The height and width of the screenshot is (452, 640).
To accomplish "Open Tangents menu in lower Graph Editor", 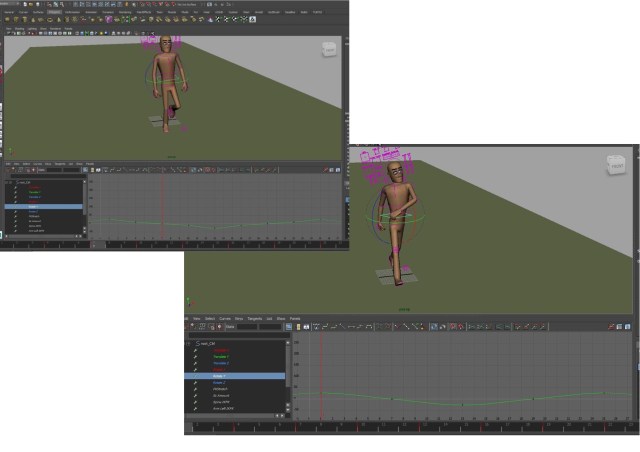I will [x=255, y=318].
